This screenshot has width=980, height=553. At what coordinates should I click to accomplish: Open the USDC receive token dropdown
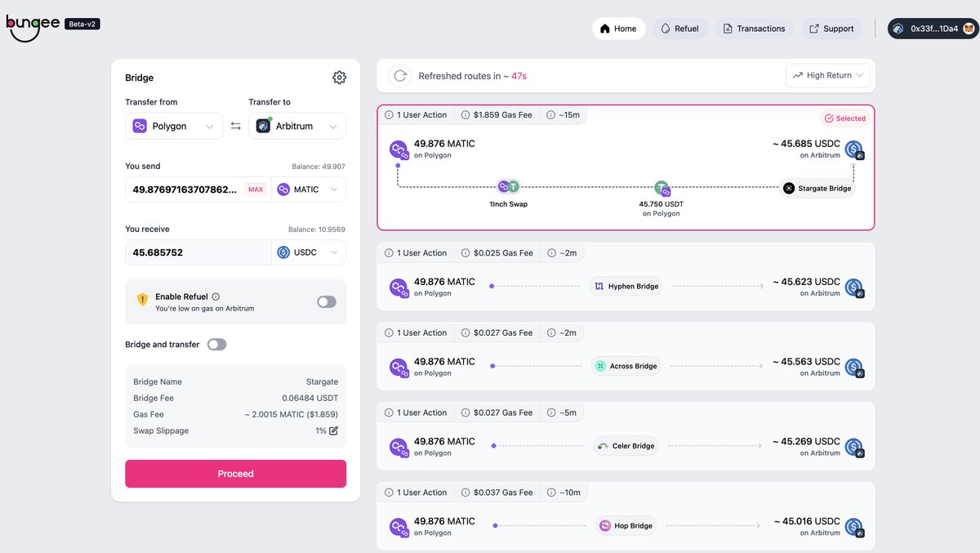click(309, 252)
